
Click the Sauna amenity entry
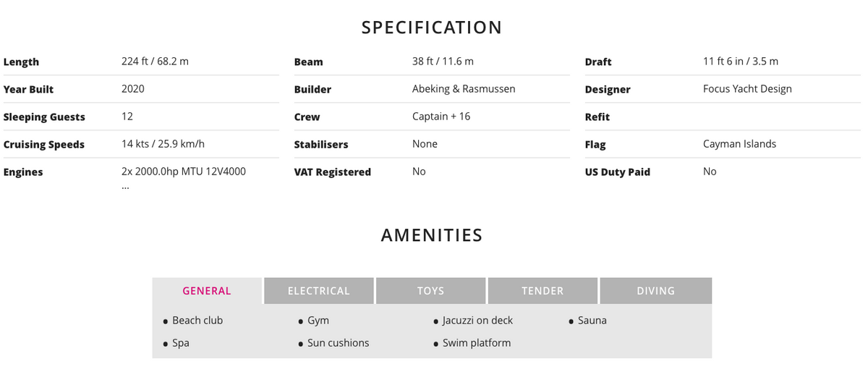point(592,321)
